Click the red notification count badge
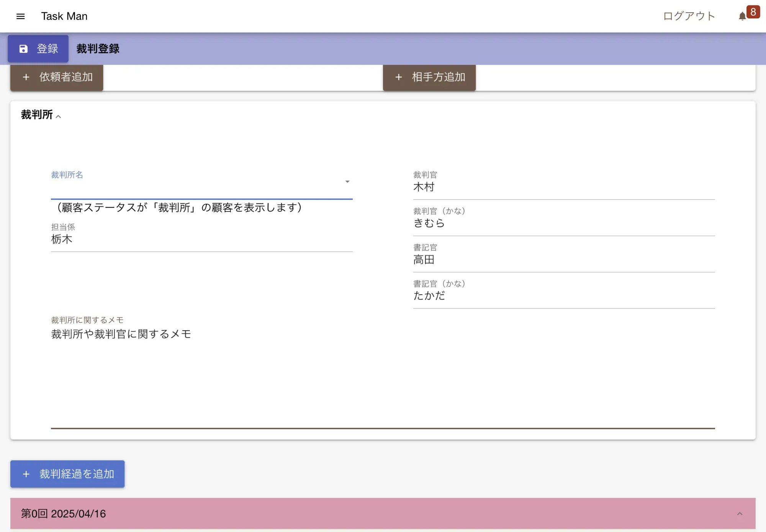 (x=753, y=12)
